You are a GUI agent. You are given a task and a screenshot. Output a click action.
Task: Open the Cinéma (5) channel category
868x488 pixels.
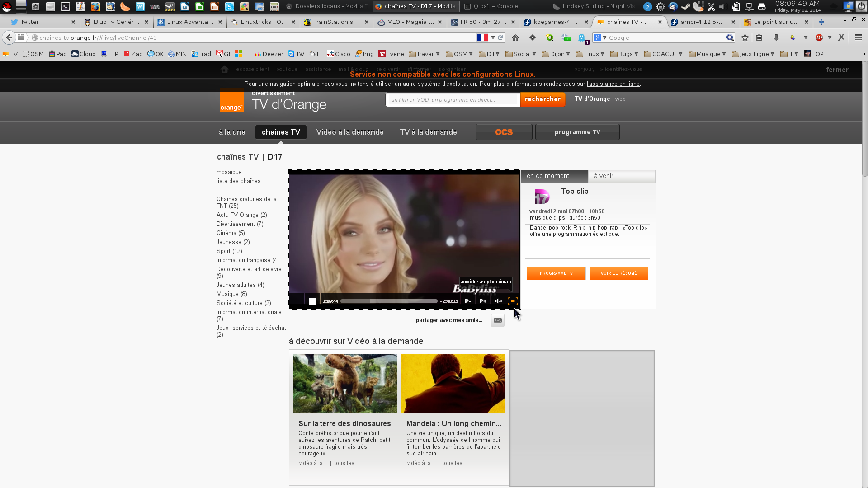click(231, 233)
